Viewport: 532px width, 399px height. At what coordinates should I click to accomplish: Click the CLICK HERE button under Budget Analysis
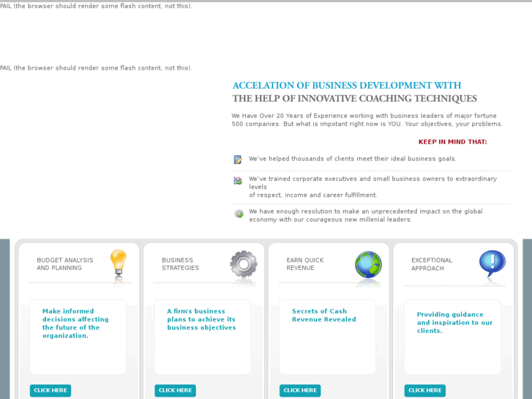pyautogui.click(x=50, y=390)
